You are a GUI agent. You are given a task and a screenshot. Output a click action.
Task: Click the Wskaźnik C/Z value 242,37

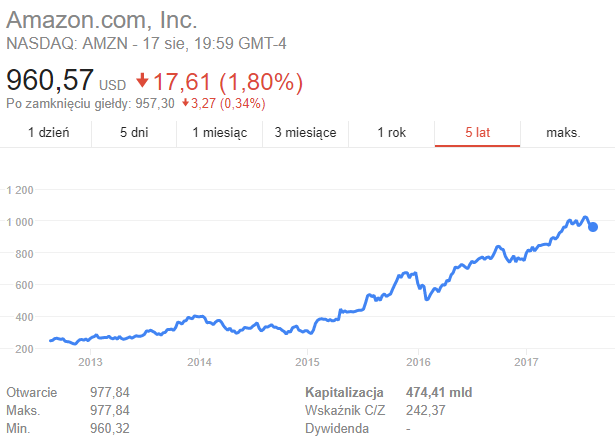tap(426, 411)
